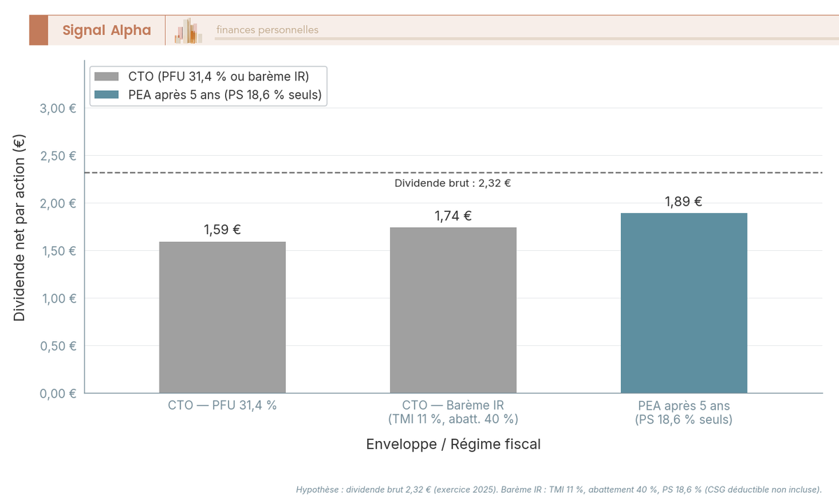Image resolution: width=839 pixels, height=504 pixels.
Task: Select legend entry 'PEA après 5 ans (PS 18,6 % seuls)'
Action: (x=225, y=95)
